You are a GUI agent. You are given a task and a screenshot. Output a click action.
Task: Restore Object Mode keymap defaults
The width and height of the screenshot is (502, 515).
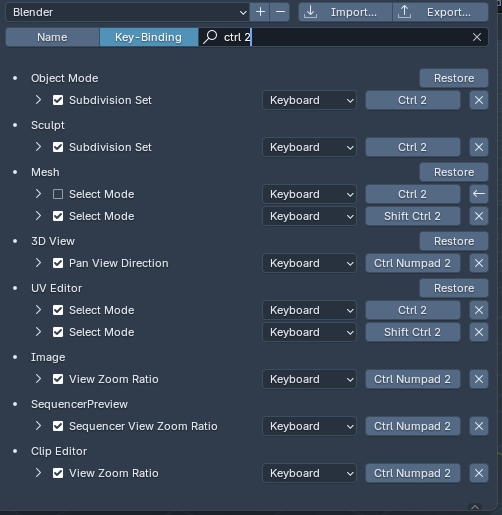454,78
